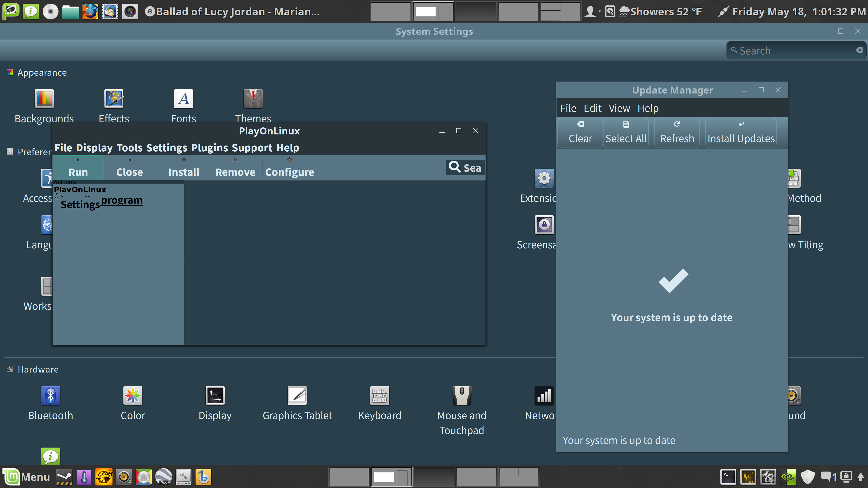The width and height of the screenshot is (868, 488).
Task: Launch Firefox from the top panel
Action: pyautogui.click(x=90, y=12)
